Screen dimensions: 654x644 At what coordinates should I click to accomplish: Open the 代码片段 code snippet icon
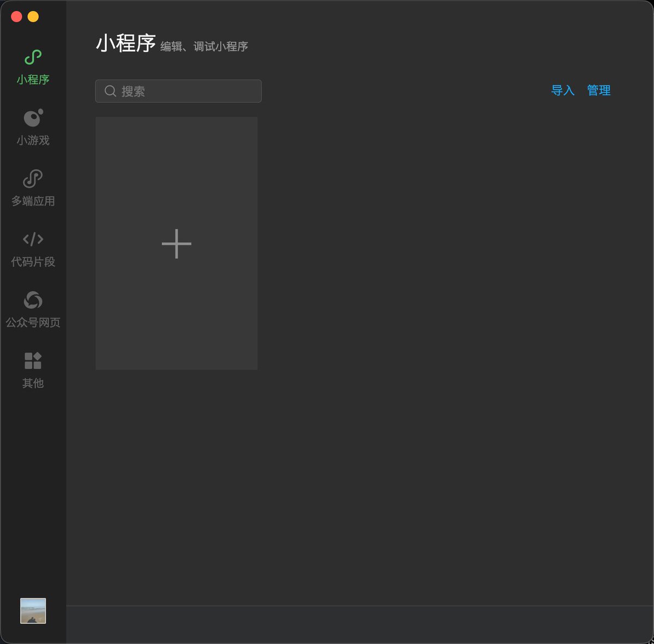pyautogui.click(x=33, y=239)
